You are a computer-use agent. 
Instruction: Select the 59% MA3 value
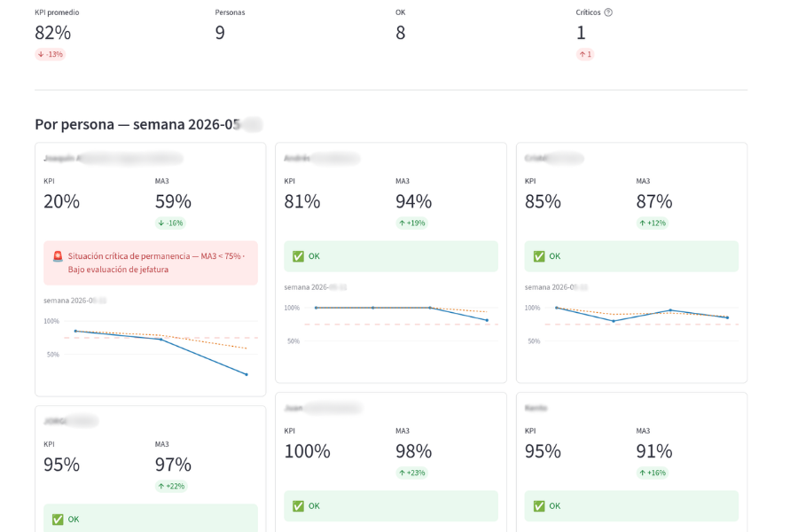(x=173, y=201)
